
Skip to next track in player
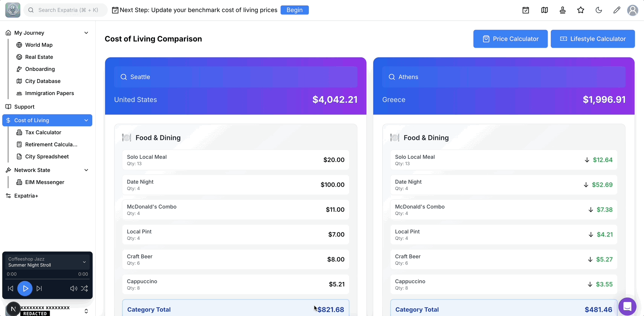coord(39,288)
